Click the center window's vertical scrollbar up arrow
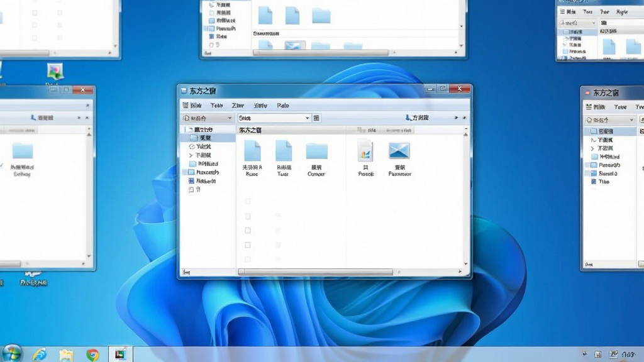This screenshot has width=644, height=362. point(466,134)
